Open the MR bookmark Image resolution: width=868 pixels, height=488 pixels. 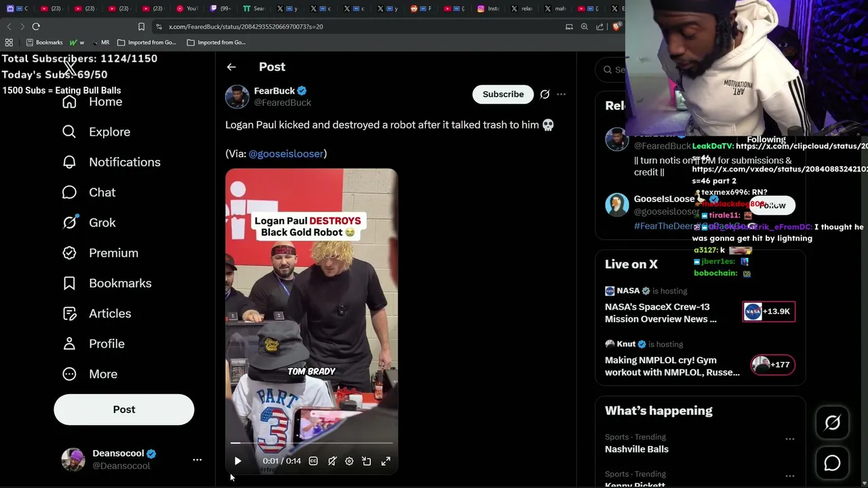100,42
